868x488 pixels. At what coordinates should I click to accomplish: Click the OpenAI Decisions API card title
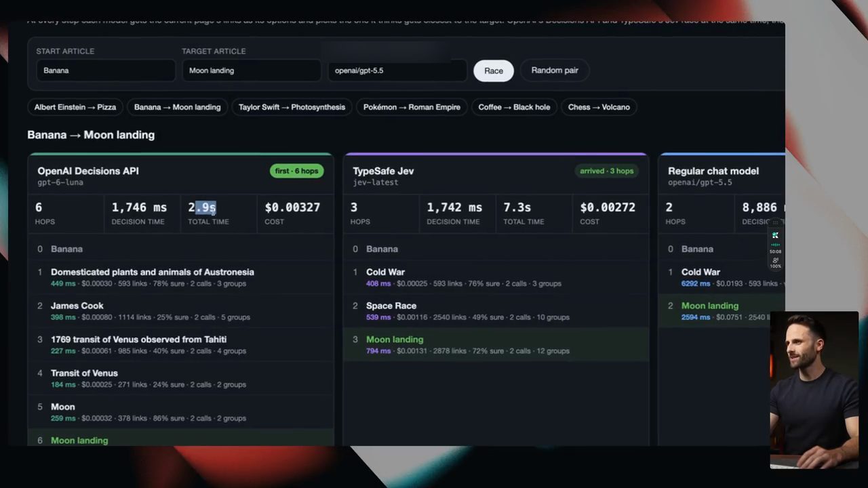88,171
